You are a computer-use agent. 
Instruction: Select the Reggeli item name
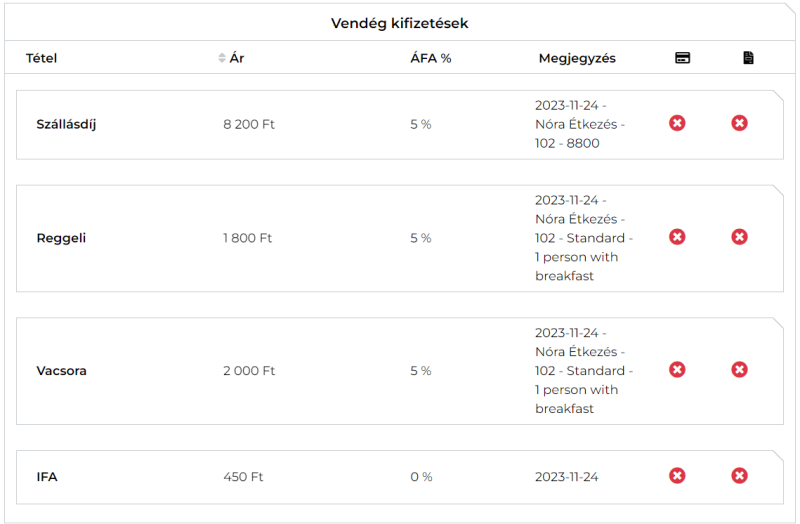coord(61,238)
